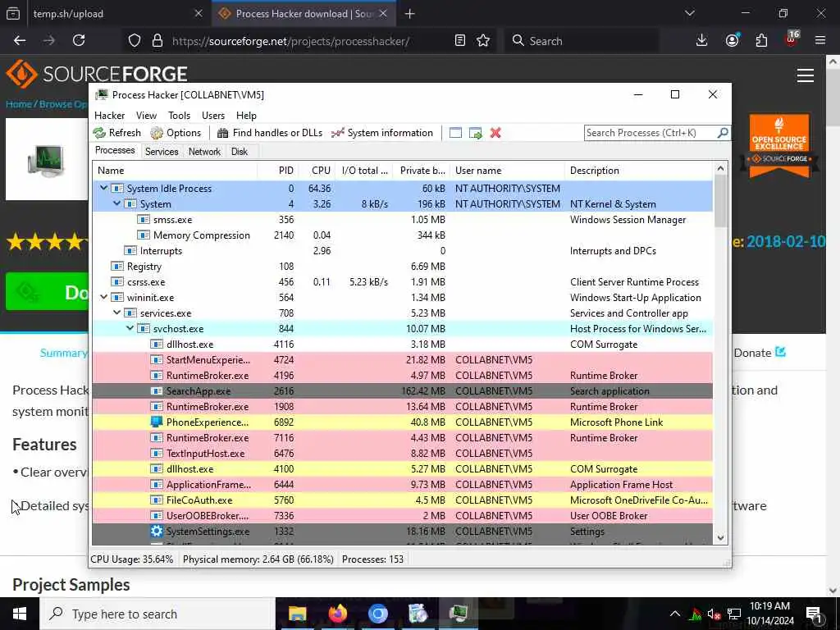Open System information graph window
Viewport: 840px width, 630px height.
382,133
